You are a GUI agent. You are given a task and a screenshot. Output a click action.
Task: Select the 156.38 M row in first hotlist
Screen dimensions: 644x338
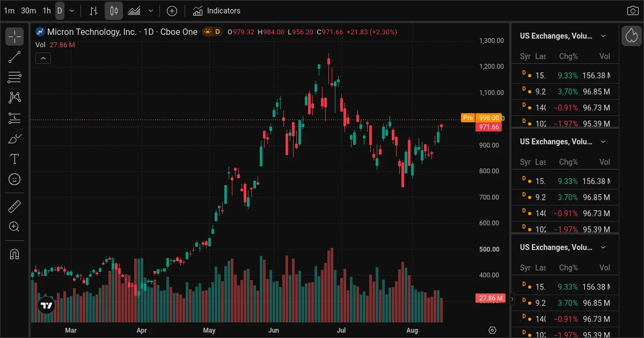pyautogui.click(x=565, y=76)
